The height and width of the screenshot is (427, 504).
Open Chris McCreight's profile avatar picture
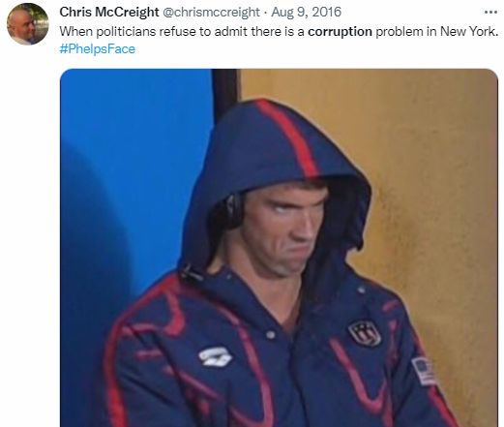[28, 24]
